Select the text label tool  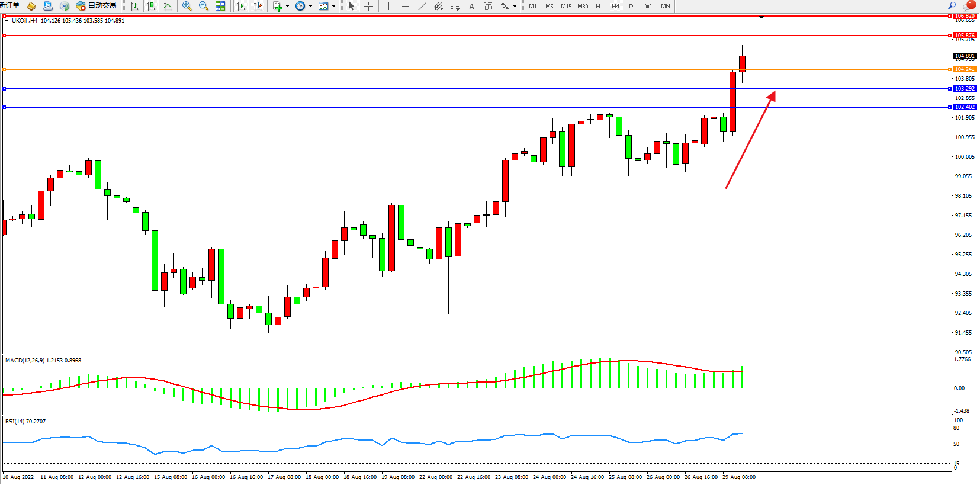(488, 6)
